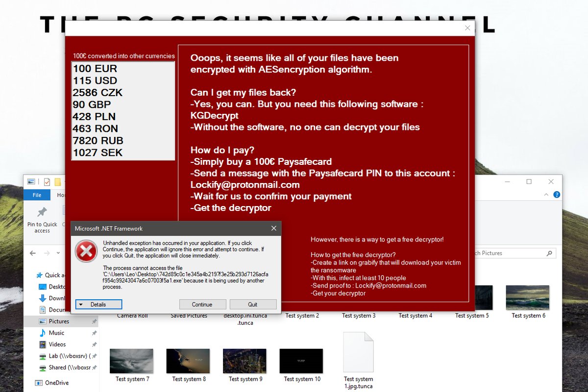
Task: Close the Microsoft .NET Framework error dialog
Action: click(x=274, y=228)
